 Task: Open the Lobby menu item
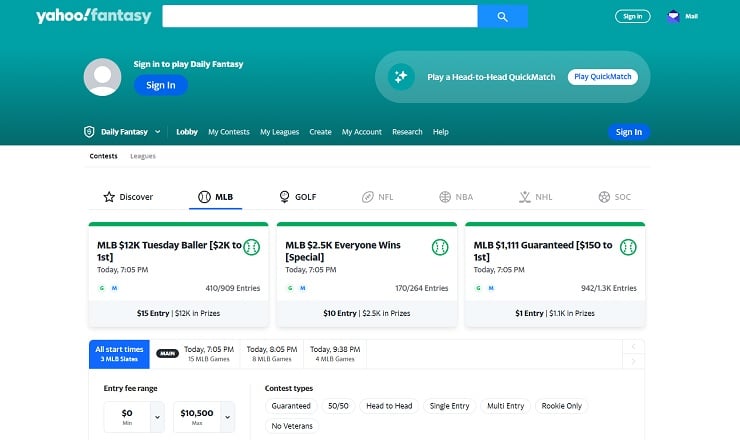click(187, 132)
